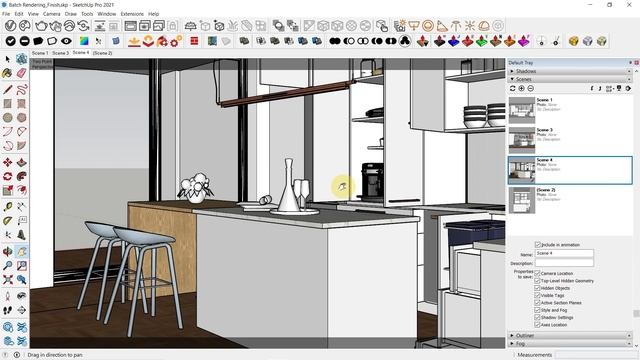The image size is (640, 360).
Task: Click the green section plane icon
Action: (482, 41)
